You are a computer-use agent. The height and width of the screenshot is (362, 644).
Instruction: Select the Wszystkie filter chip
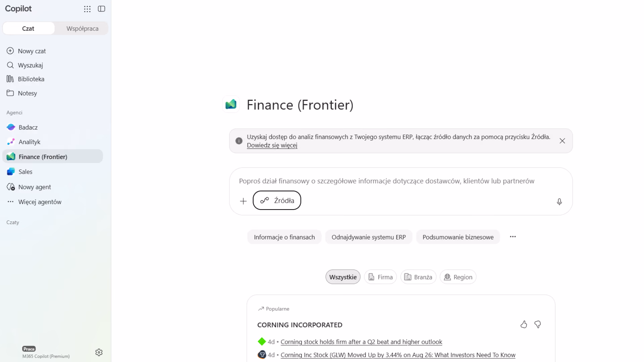point(343,277)
